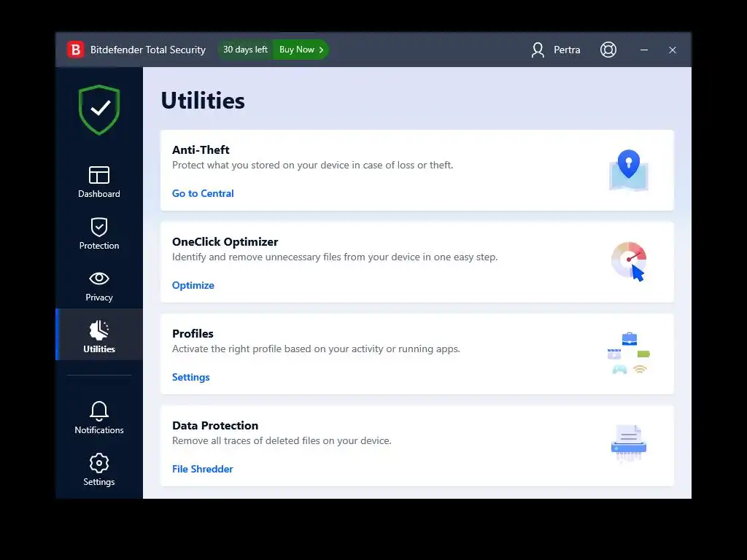Click the 30 days left label

pos(245,50)
